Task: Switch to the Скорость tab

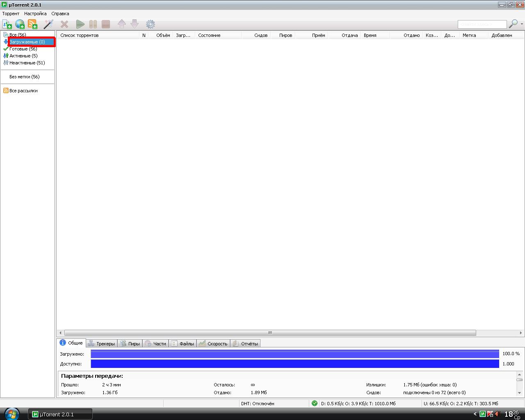Action: (x=213, y=344)
